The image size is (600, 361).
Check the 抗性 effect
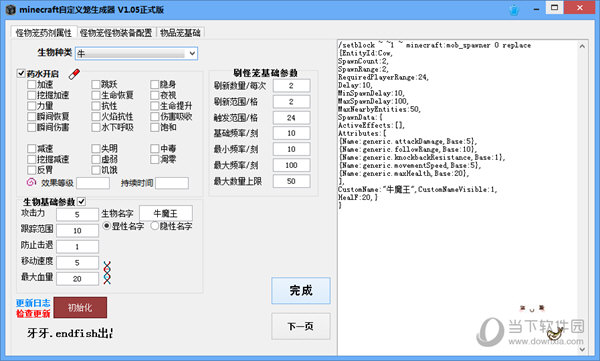(96, 106)
